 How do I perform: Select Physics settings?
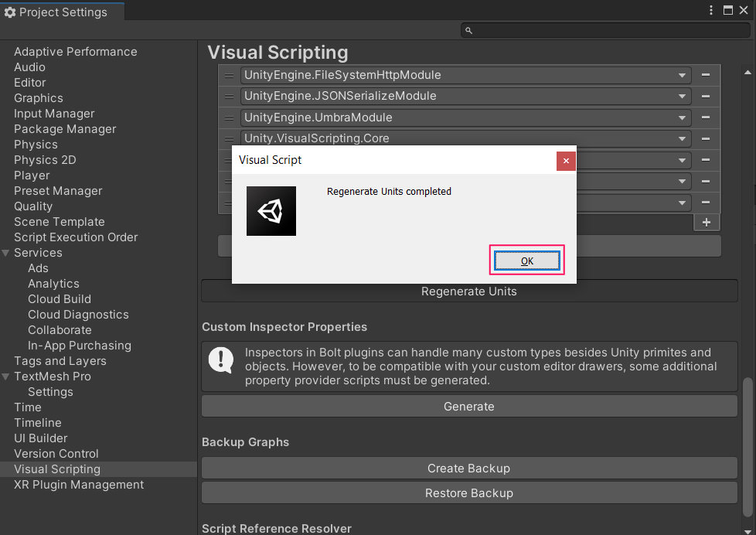click(x=36, y=145)
